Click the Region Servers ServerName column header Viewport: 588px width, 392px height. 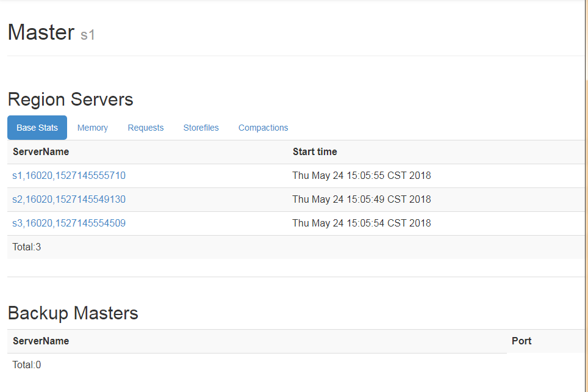41,151
